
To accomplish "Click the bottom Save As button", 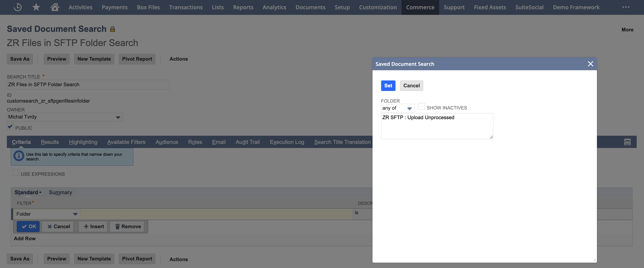I will (20, 259).
